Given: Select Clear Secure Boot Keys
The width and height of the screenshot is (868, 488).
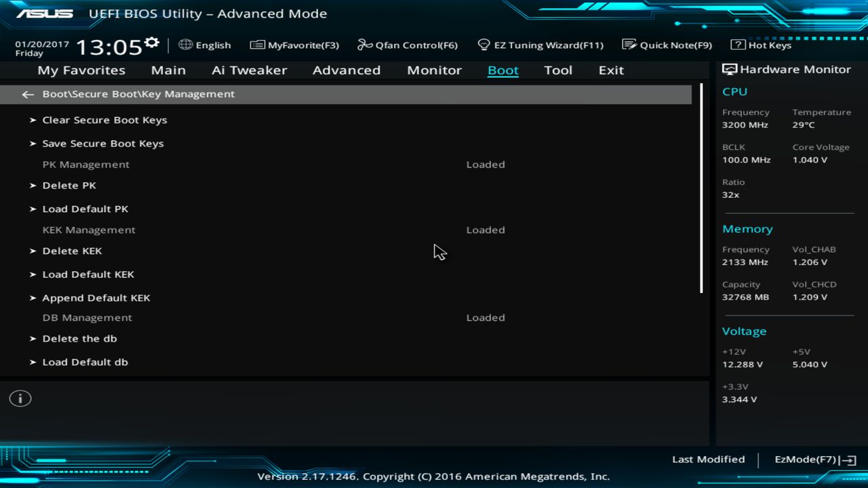Looking at the screenshot, I should [104, 120].
